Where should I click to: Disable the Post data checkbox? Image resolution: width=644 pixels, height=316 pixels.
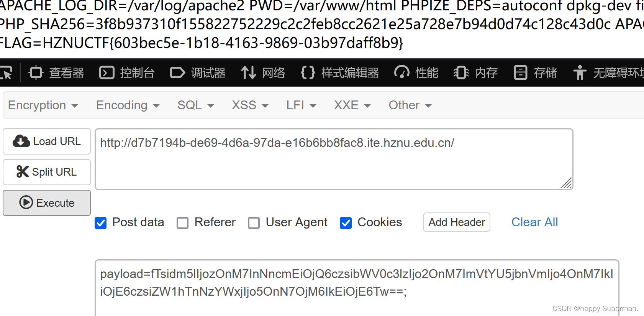click(x=100, y=223)
